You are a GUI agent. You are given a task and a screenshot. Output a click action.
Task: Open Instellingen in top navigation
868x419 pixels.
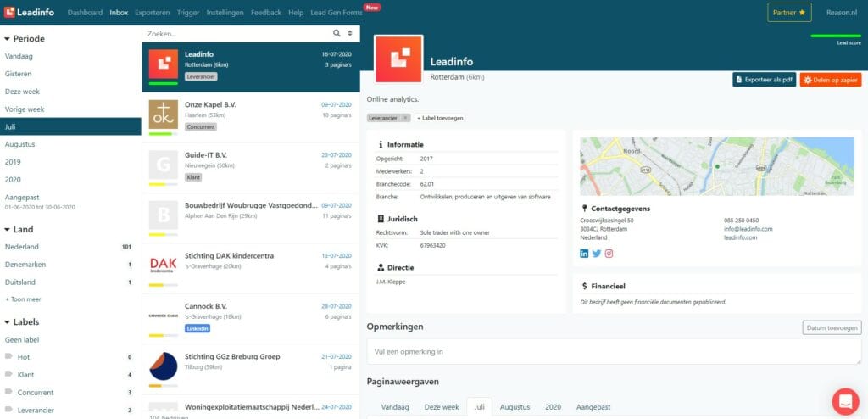coord(225,13)
